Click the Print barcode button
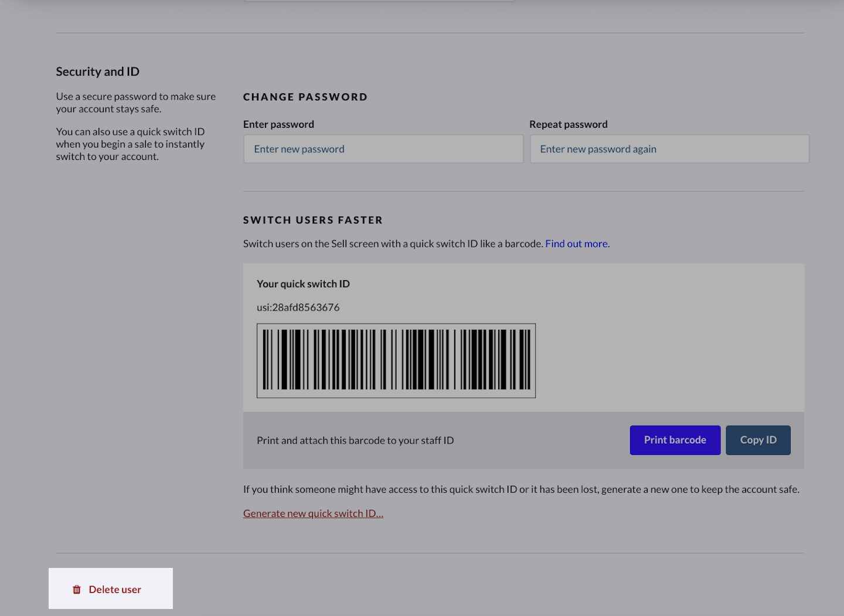 tap(675, 440)
